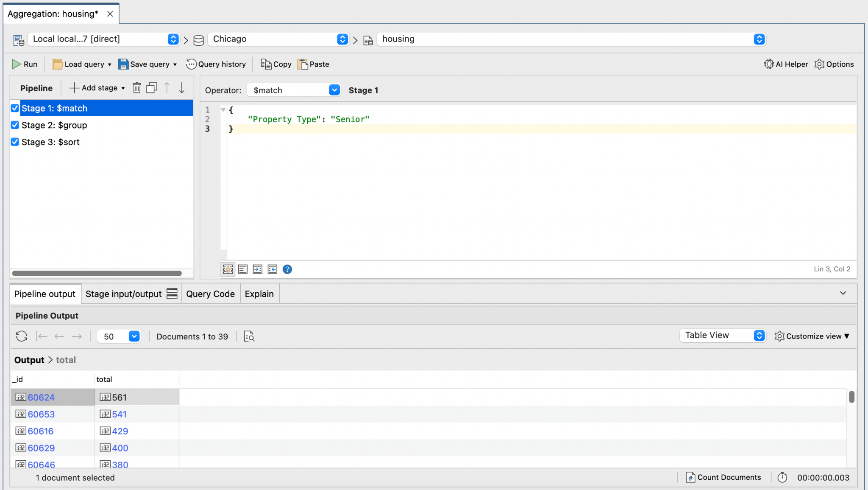Run the aggregation pipeline

pos(25,64)
